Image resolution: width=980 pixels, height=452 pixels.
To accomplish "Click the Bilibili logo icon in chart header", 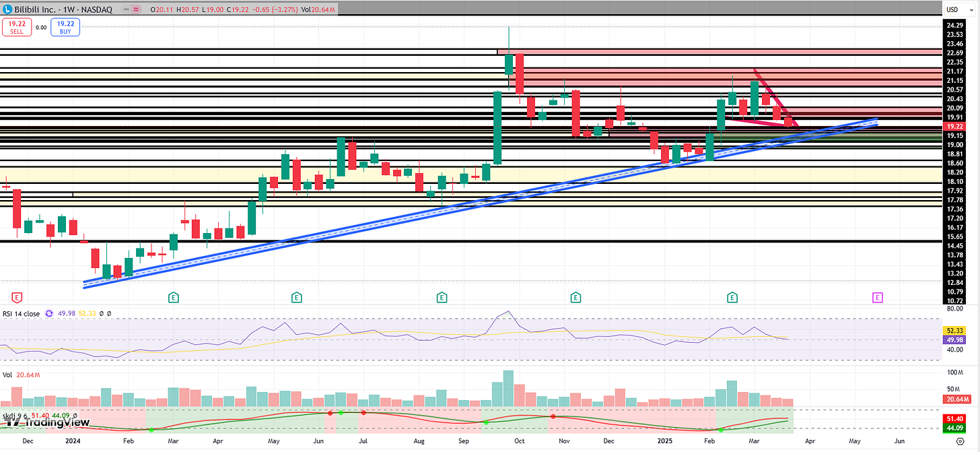I will (x=7, y=9).
